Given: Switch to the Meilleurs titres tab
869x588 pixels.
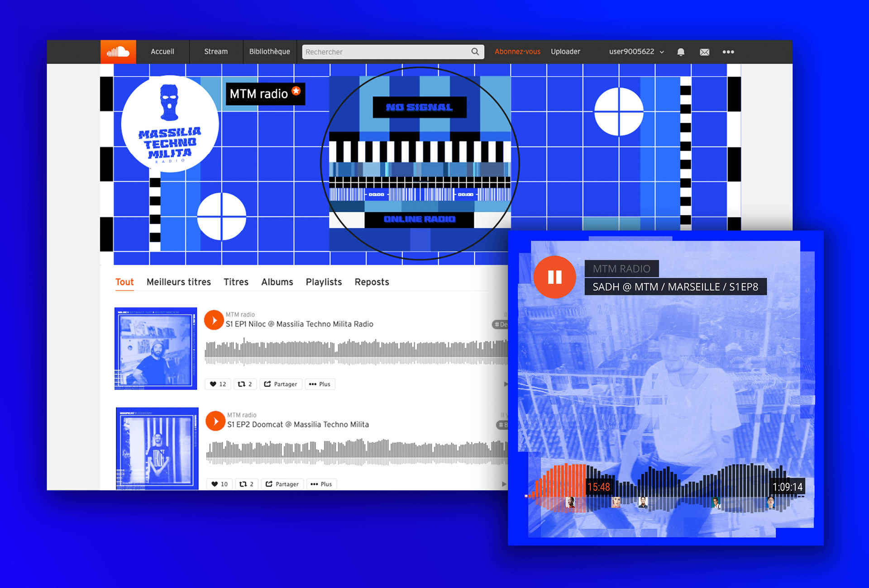Looking at the screenshot, I should click(179, 282).
